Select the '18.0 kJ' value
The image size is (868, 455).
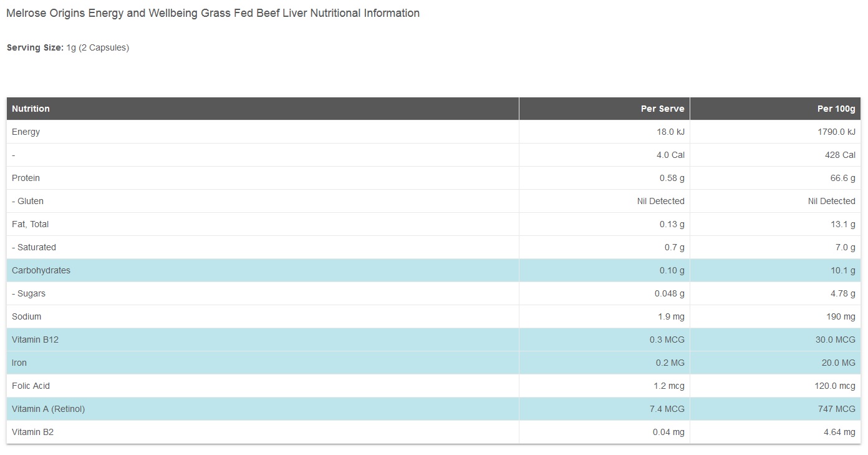pos(670,132)
